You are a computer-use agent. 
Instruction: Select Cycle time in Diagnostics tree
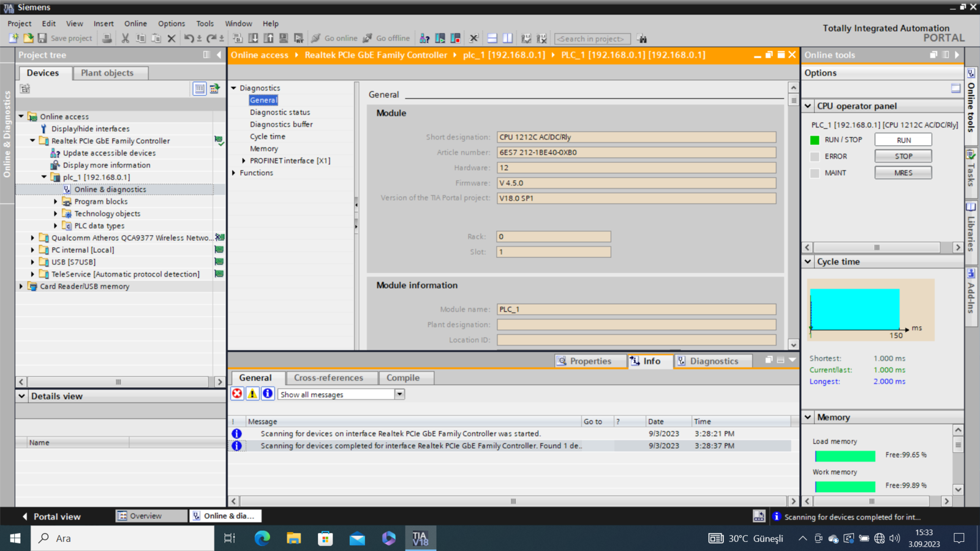point(268,137)
